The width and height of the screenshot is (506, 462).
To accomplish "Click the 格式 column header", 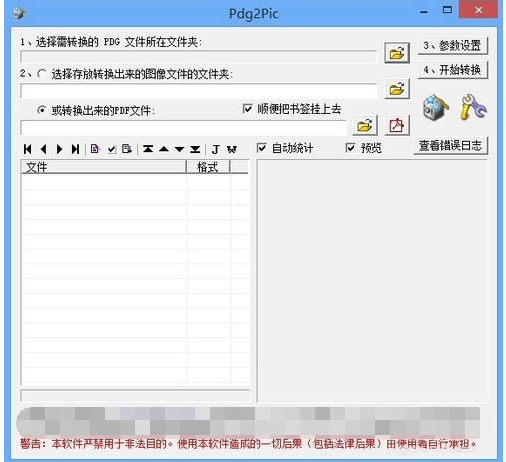I will (x=208, y=167).
